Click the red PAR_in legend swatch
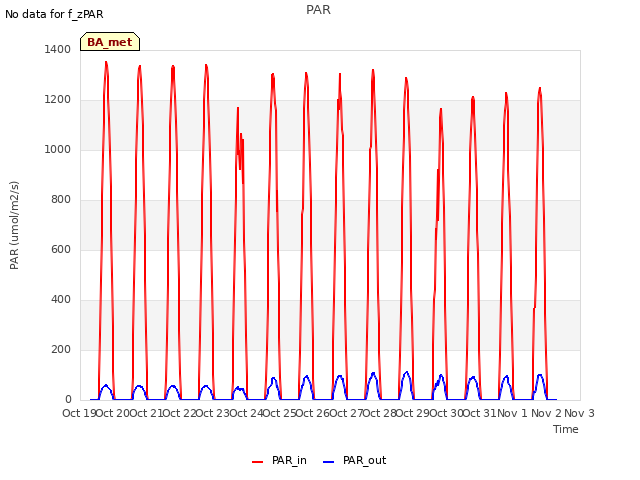Screen dimensions: 640x480 pos(258,462)
